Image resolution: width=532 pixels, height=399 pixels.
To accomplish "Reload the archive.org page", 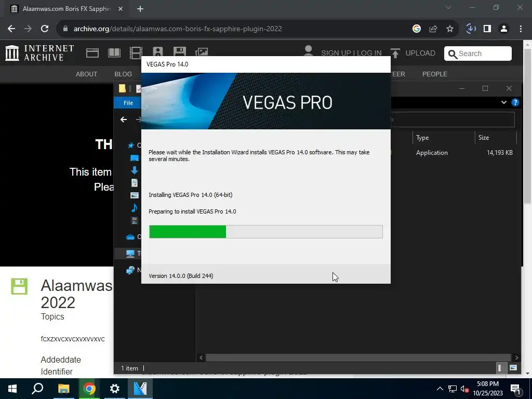I will 45,29.
